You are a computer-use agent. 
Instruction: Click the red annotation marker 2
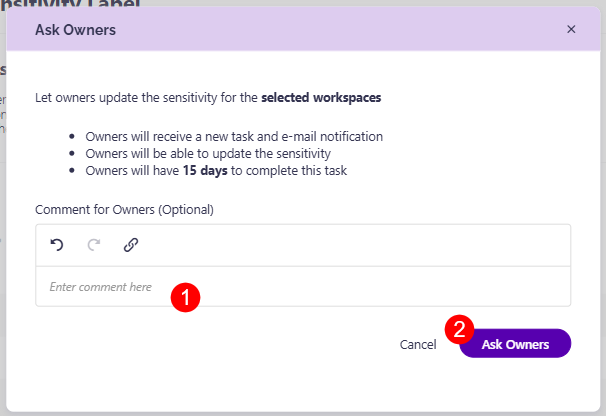[459, 328]
